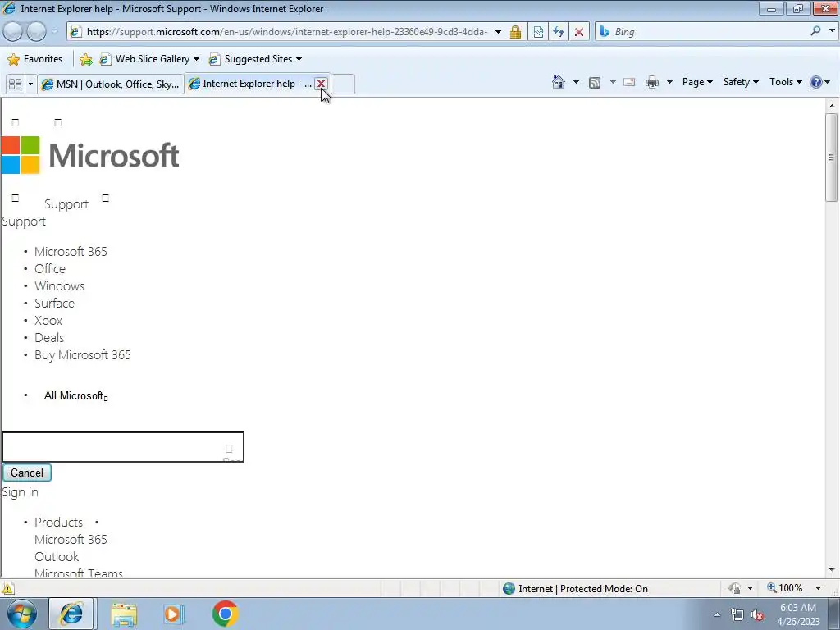Click the Microsoft logo on the page

coord(90,155)
